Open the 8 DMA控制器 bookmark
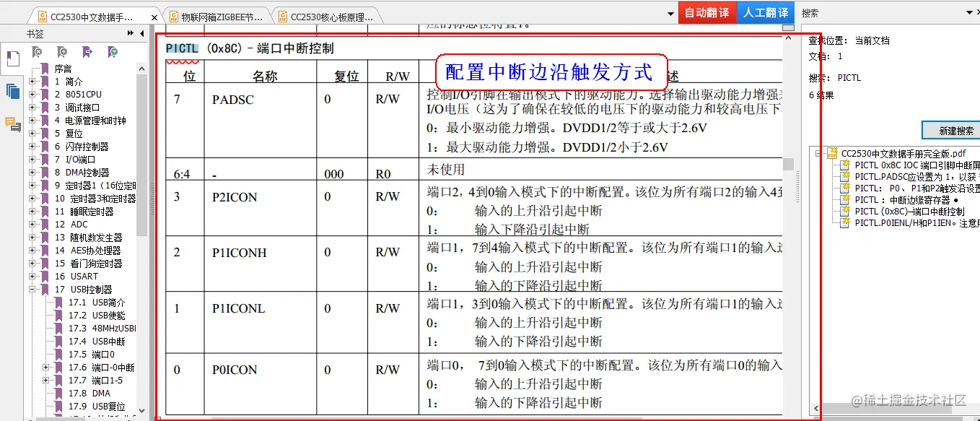The image size is (980, 421). point(82,173)
